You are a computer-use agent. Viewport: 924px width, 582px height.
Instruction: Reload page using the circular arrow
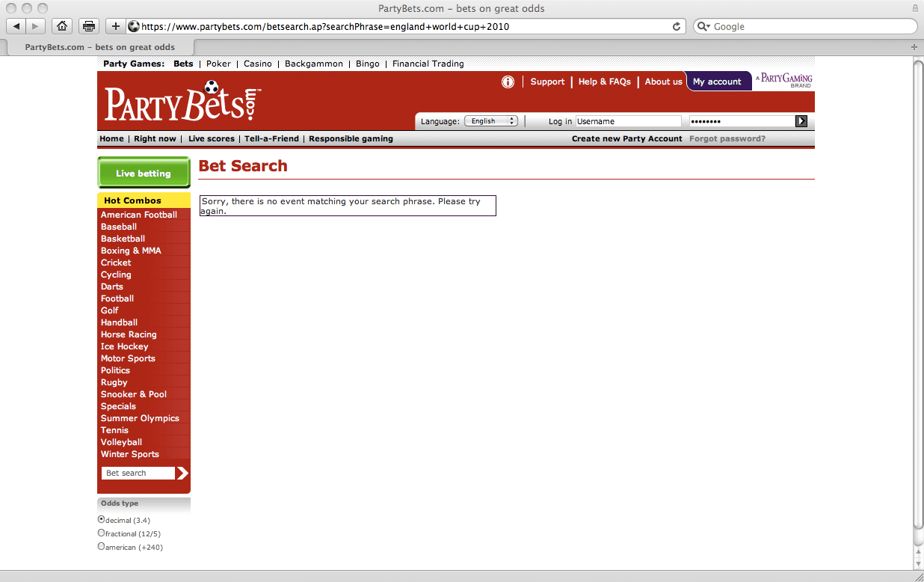(x=677, y=26)
